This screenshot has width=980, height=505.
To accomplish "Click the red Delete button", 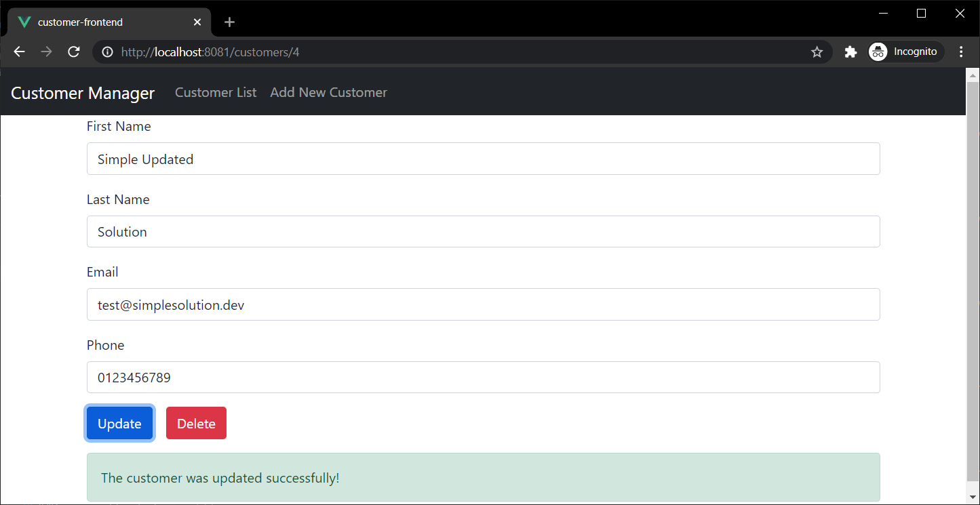I will tap(196, 423).
